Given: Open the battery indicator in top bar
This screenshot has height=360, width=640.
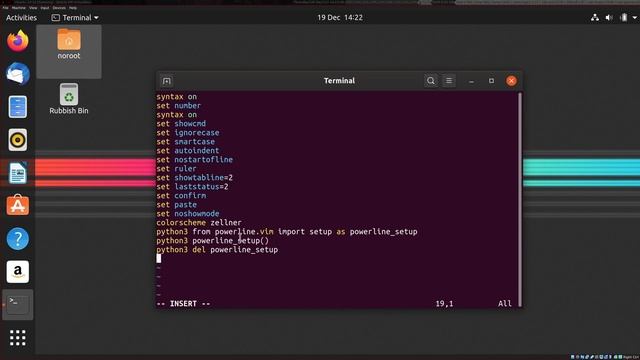Looking at the screenshot, I should 624,18.
